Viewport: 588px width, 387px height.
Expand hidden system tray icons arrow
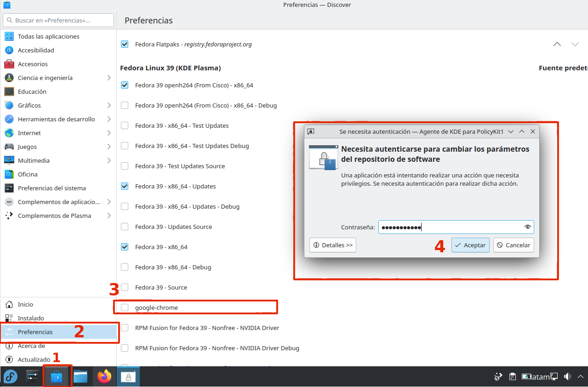[x=581, y=377]
